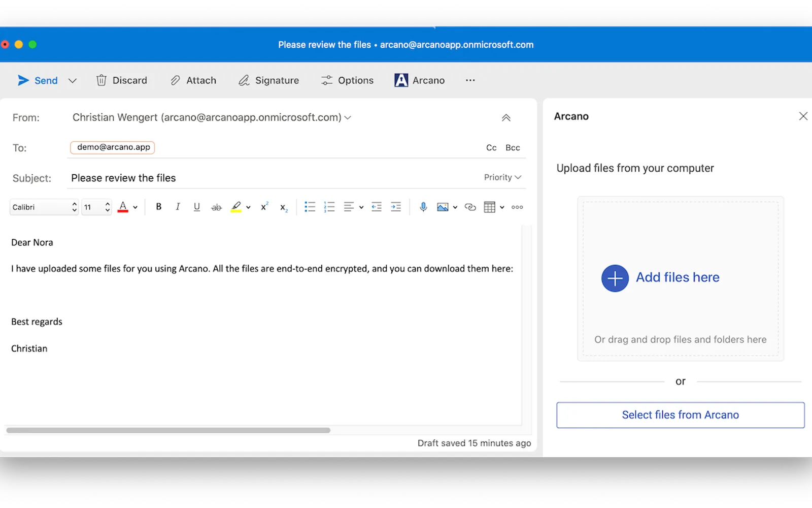
Task: Toggle strikethrough formatting
Action: click(216, 207)
